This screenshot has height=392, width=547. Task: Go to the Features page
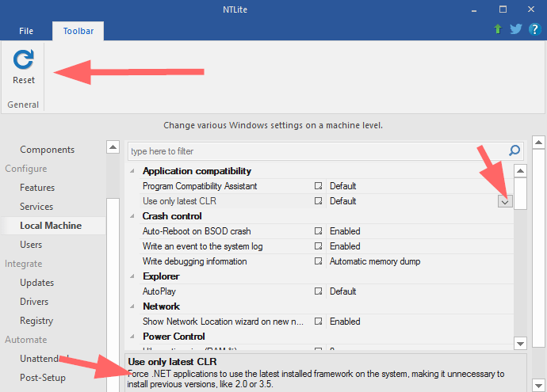(x=37, y=188)
